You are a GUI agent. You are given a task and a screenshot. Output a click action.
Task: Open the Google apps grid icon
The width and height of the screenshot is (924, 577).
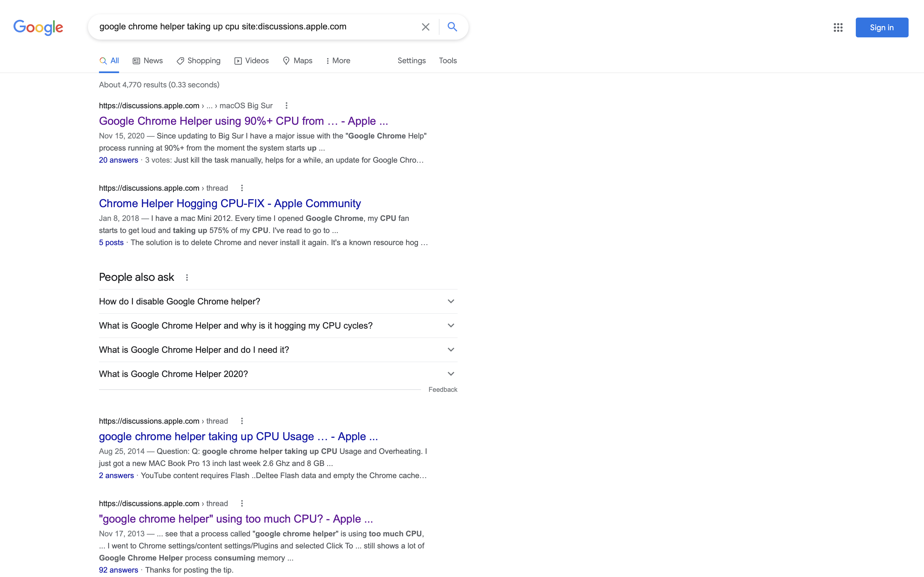click(838, 27)
